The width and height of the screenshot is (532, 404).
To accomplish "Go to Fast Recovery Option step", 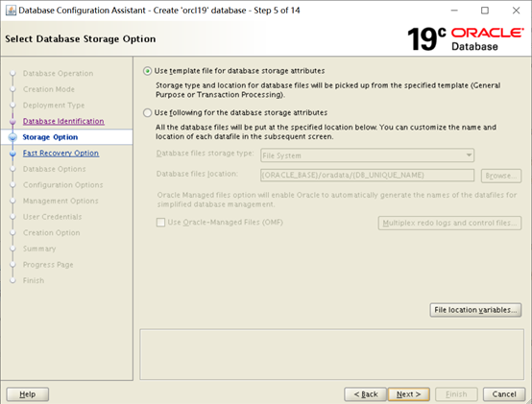I will point(60,154).
